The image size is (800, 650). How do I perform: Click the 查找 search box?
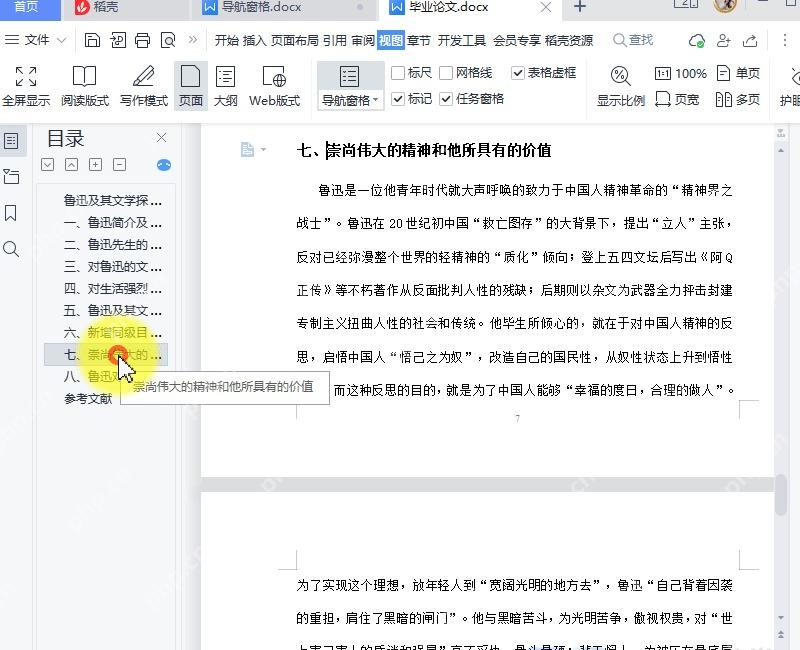coord(633,40)
